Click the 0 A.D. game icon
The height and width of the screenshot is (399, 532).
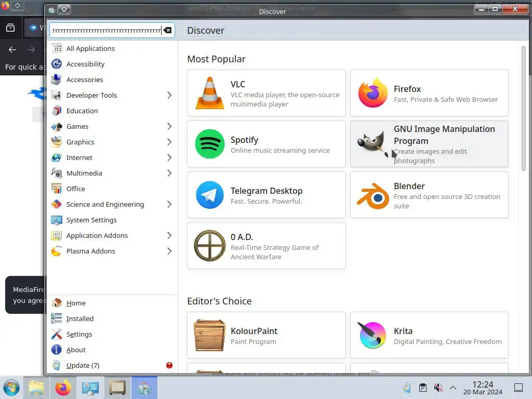pyautogui.click(x=210, y=246)
